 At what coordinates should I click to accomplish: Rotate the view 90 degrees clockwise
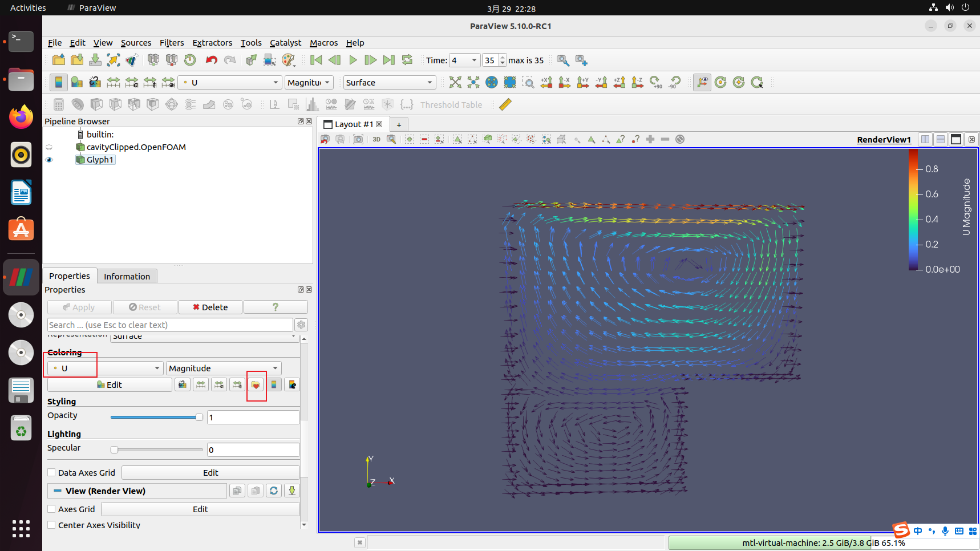click(x=656, y=82)
